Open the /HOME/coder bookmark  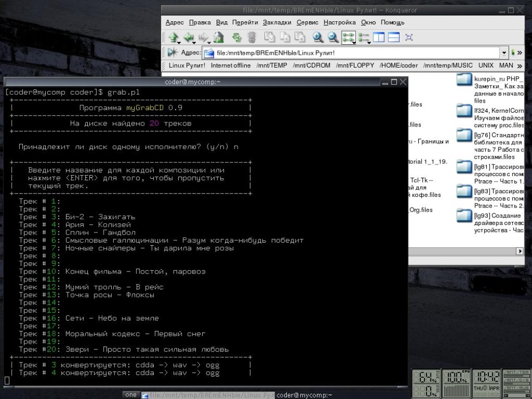pos(398,65)
